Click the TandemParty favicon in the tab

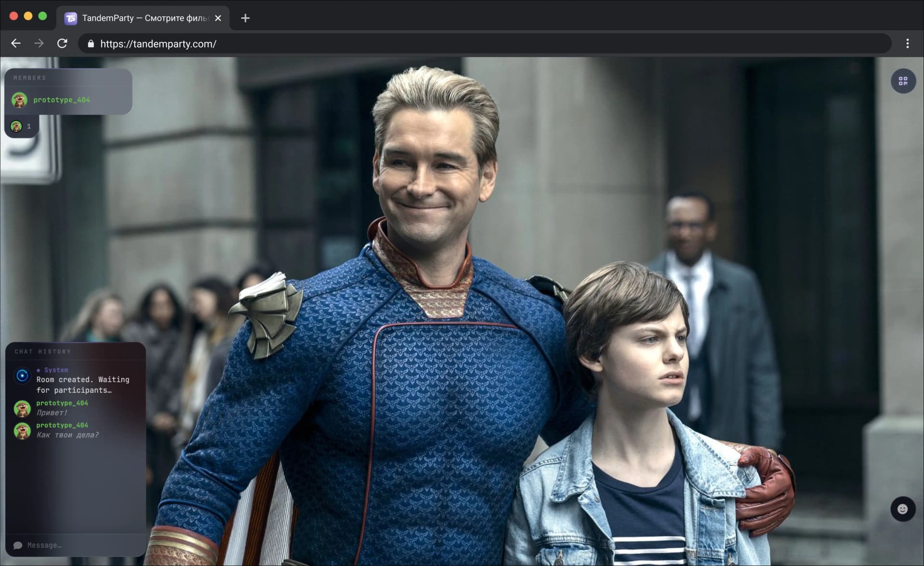pos(71,18)
